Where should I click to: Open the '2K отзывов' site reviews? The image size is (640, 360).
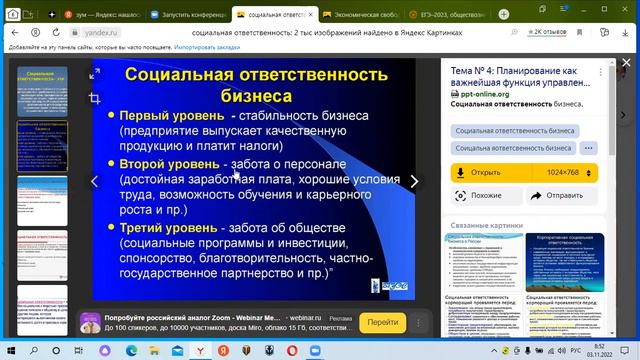click(547, 32)
